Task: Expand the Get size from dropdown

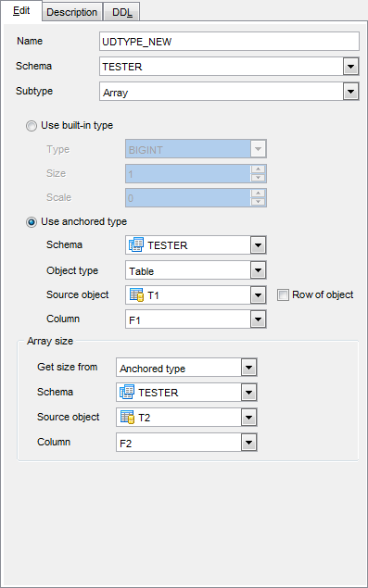Action: coord(248,368)
